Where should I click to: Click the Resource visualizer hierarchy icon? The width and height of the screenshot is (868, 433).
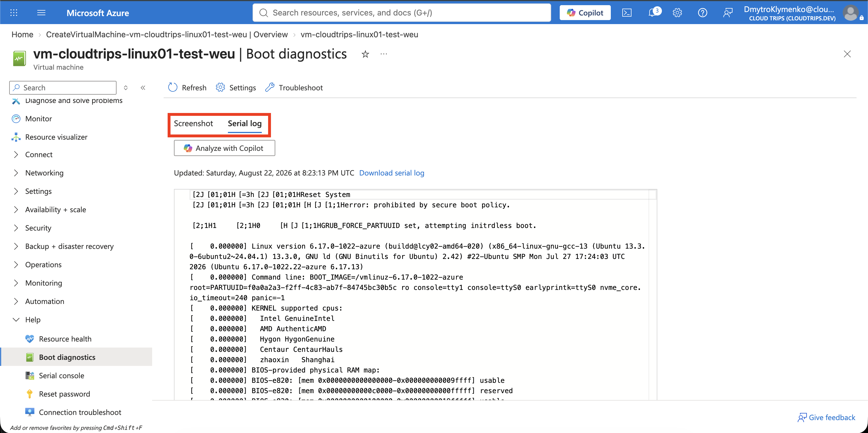(x=16, y=137)
